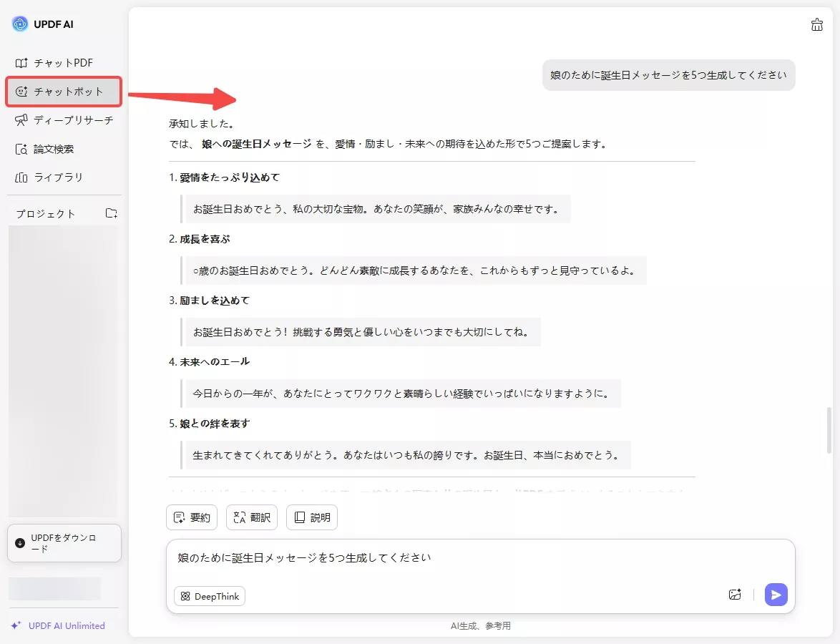The width and height of the screenshot is (840, 644).
Task: Attach an image to the message
Action: 735,595
